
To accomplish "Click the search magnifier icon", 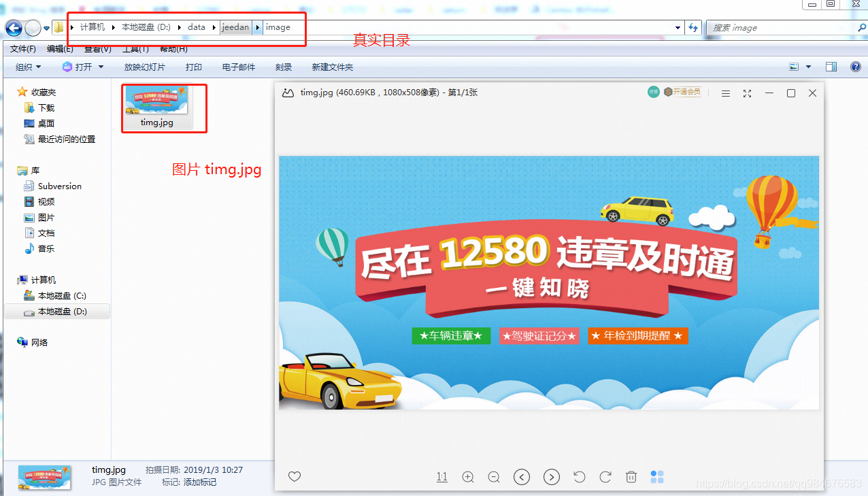I will point(862,28).
